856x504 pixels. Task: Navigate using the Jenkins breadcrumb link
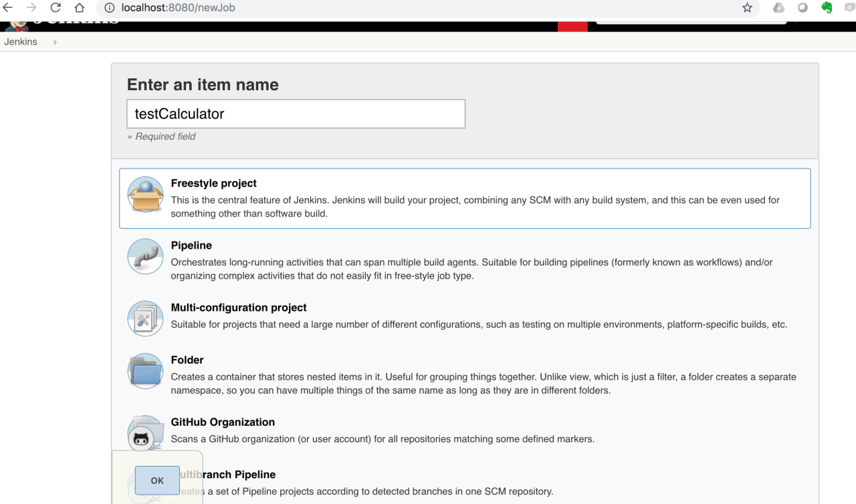20,41
